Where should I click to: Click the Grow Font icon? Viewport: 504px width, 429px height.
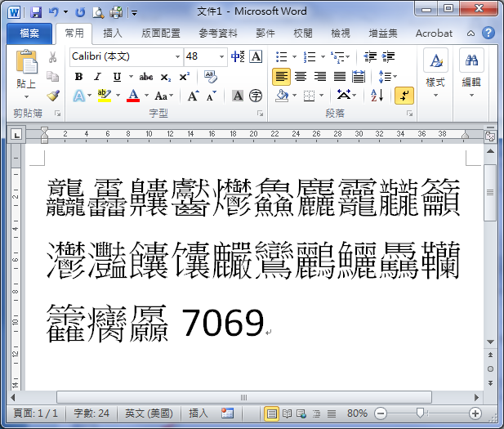click(x=194, y=96)
